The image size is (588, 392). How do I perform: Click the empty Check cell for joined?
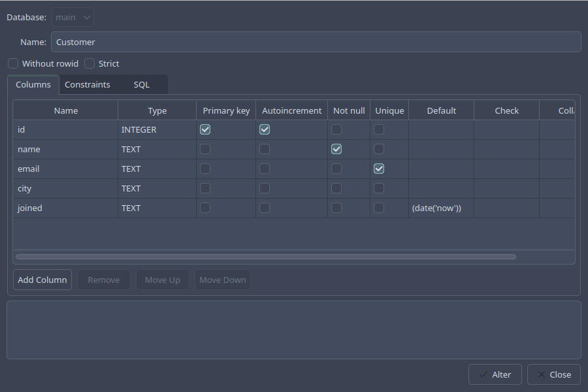pos(506,208)
